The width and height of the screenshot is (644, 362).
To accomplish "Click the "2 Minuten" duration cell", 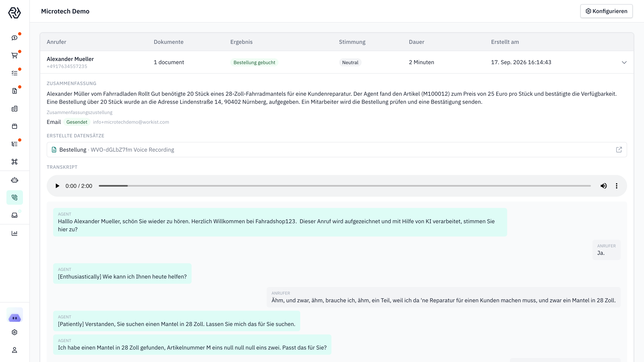I will pos(421,62).
